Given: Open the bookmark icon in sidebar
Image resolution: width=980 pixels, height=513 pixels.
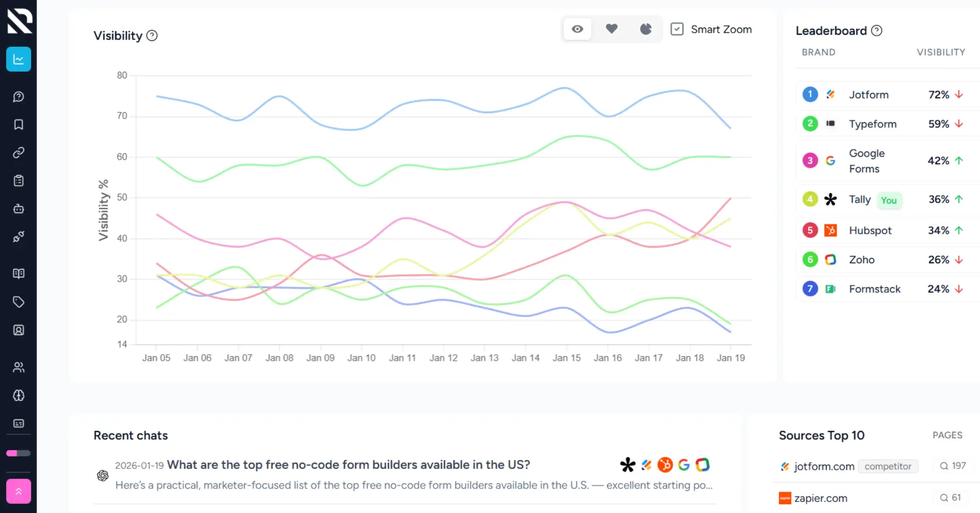Looking at the screenshot, I should (x=18, y=125).
